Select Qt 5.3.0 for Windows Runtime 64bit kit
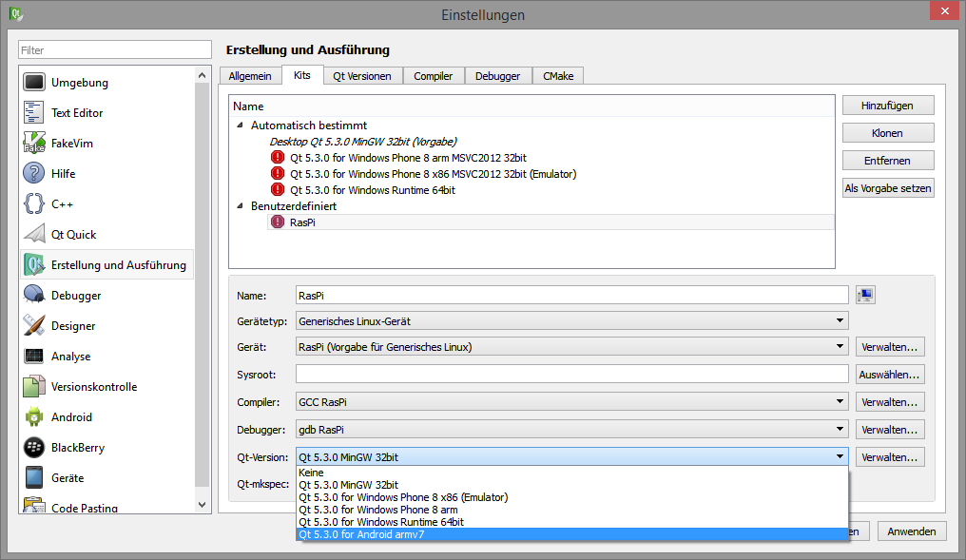The height and width of the screenshot is (560, 966). pos(373,190)
